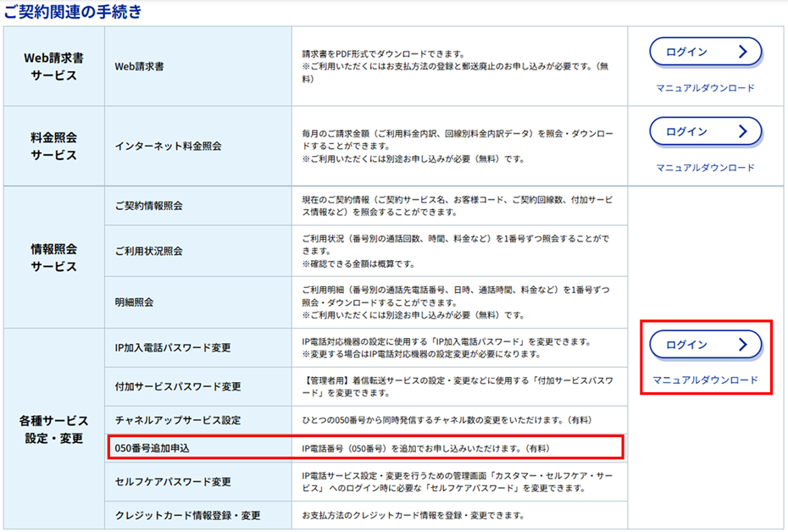The width and height of the screenshot is (788, 532).
Task: Click the description starting 【管理者用】着信転送サービス
Action: click(x=458, y=386)
